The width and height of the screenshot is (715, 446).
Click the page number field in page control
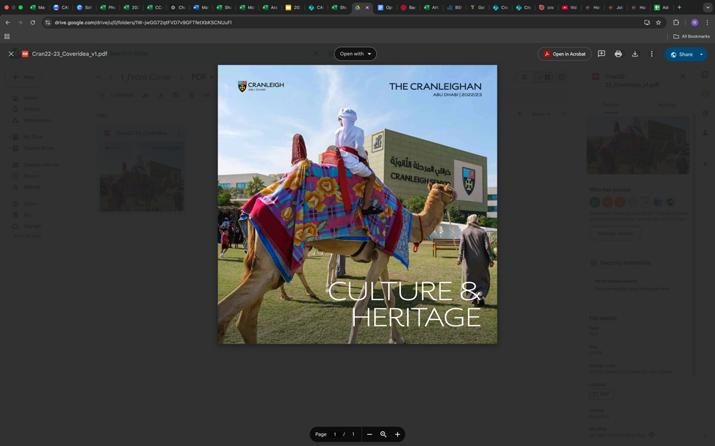[x=335, y=434]
